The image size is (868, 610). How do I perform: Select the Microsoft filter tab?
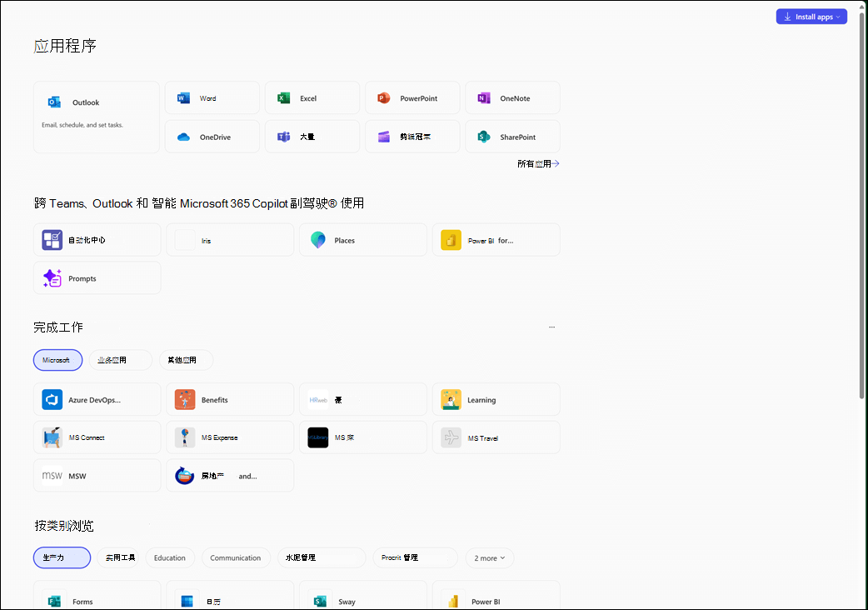(x=57, y=360)
